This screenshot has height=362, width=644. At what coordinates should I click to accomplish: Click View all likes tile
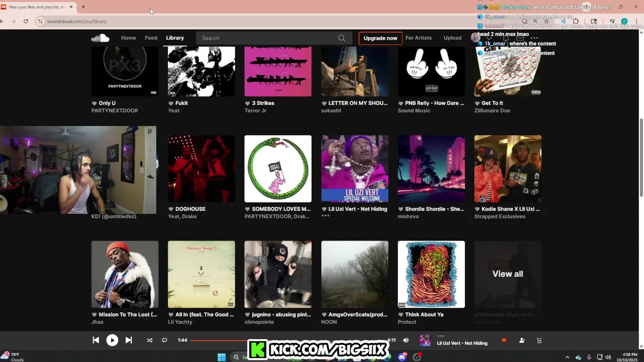tap(508, 274)
